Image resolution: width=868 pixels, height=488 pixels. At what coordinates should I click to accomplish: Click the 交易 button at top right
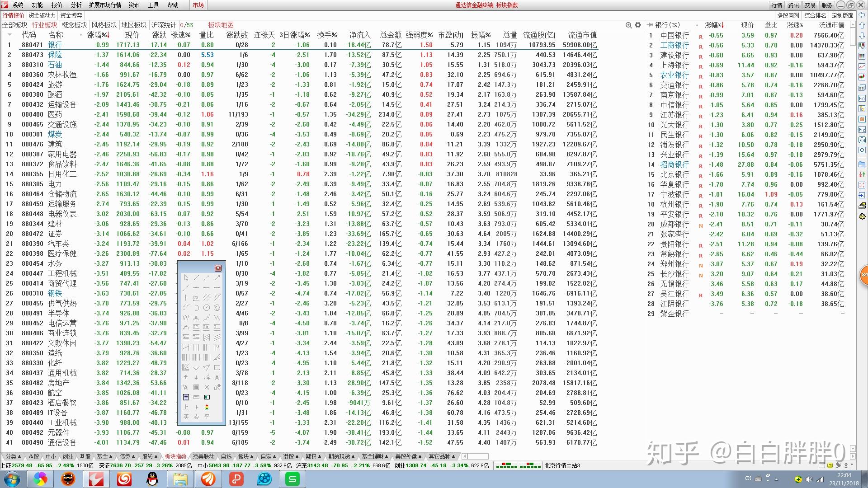tap(810, 5)
